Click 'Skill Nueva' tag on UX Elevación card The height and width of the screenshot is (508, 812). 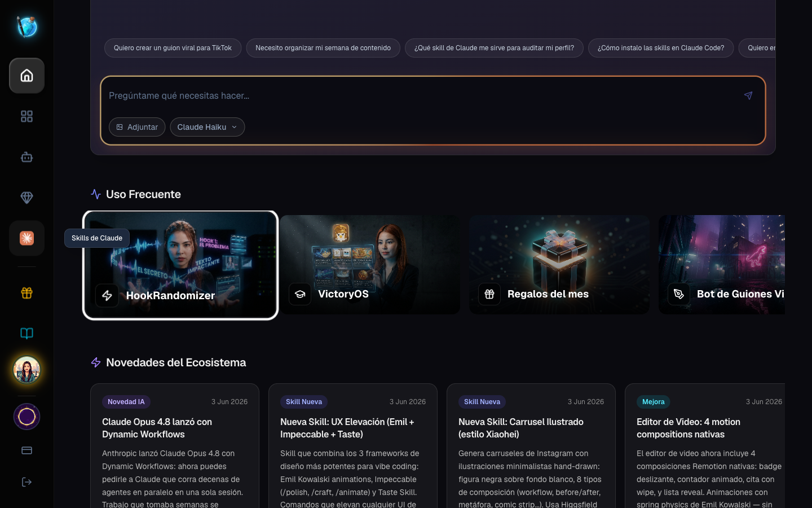click(304, 402)
